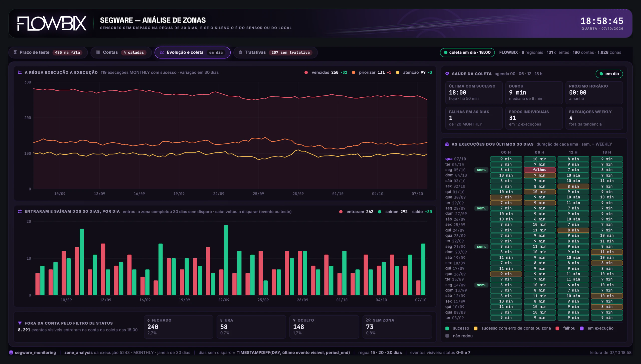Click the qua 07/10 row label

click(x=455, y=159)
